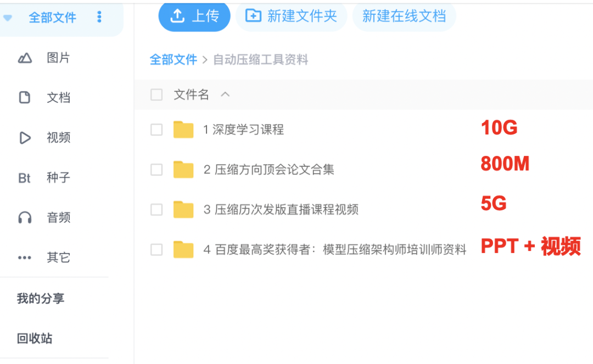593x364 pixels.
Task: Open folder icon next to 1 深度学习课程
Action: point(183,130)
